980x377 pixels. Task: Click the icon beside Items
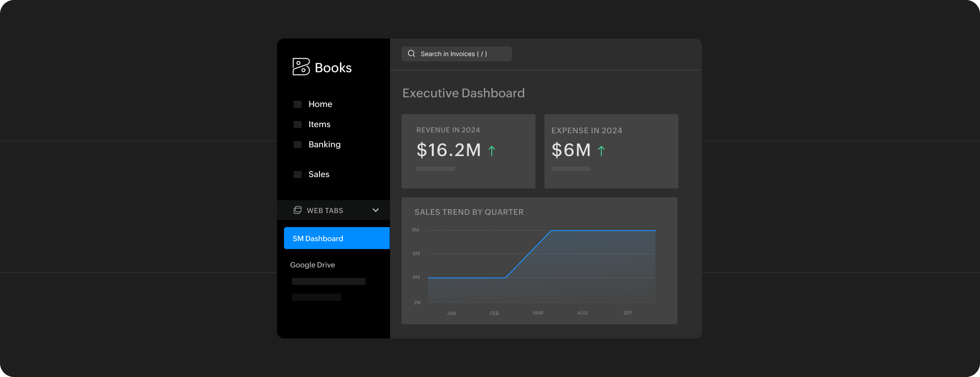coord(298,124)
